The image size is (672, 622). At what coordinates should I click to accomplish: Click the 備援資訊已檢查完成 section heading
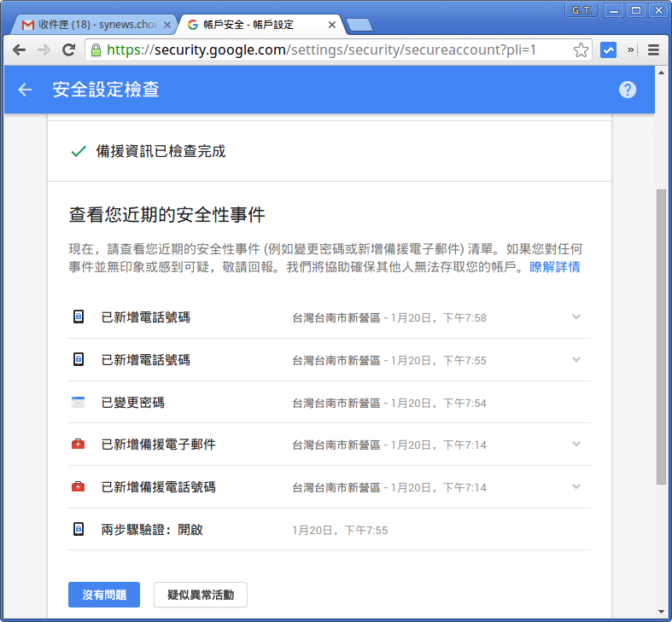pyautogui.click(x=161, y=151)
